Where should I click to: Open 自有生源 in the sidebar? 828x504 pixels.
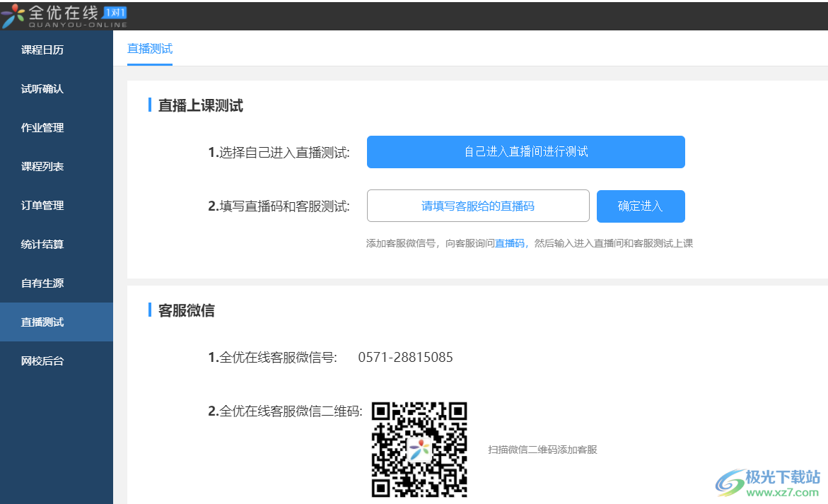[x=44, y=283]
